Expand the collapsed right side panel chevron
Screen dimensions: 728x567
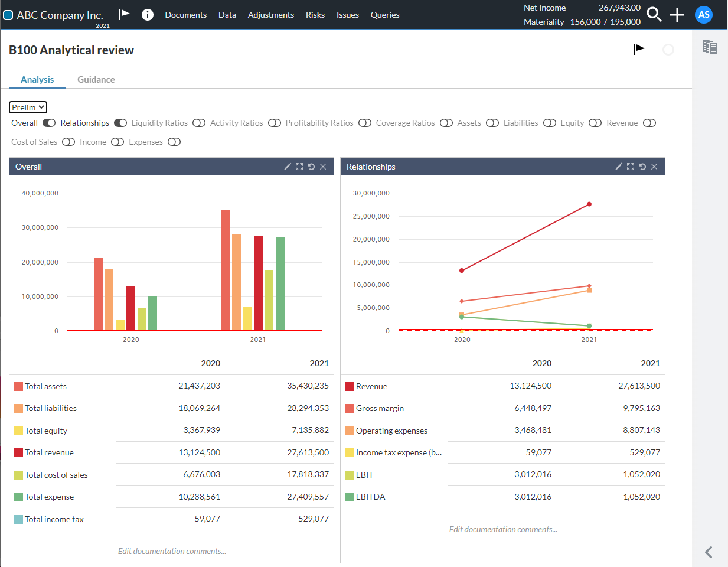click(x=709, y=552)
